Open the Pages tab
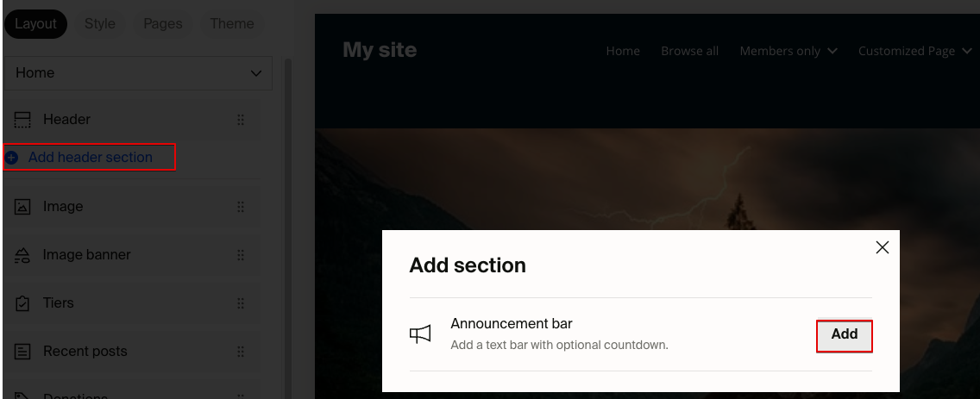This screenshot has width=980, height=399. (162, 24)
